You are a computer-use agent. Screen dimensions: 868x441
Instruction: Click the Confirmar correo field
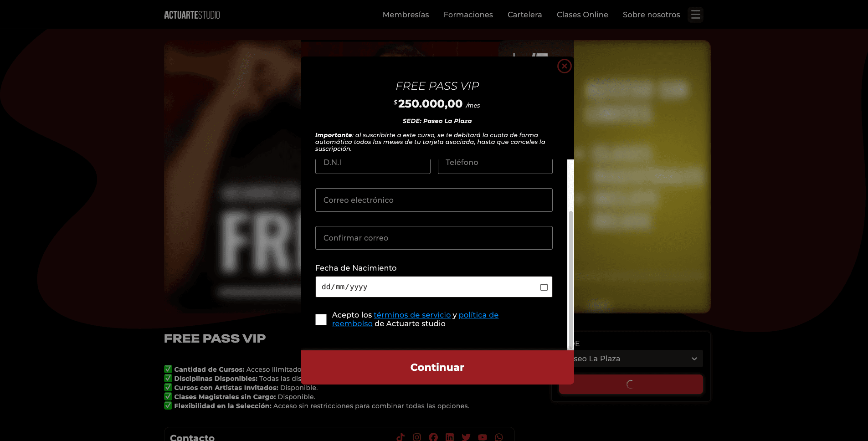434,238
